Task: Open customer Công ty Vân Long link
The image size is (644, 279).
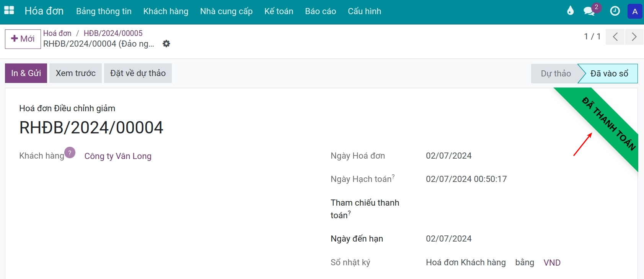Action: tap(118, 156)
